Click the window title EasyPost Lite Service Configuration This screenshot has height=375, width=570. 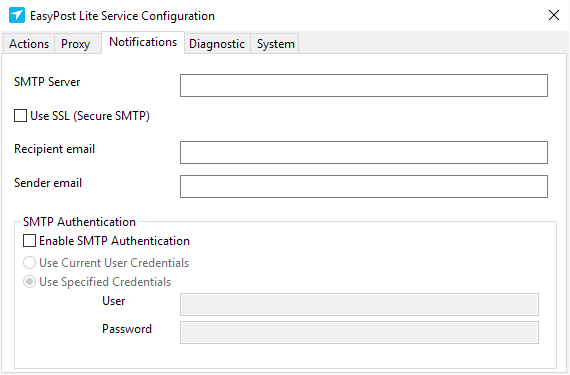(123, 16)
